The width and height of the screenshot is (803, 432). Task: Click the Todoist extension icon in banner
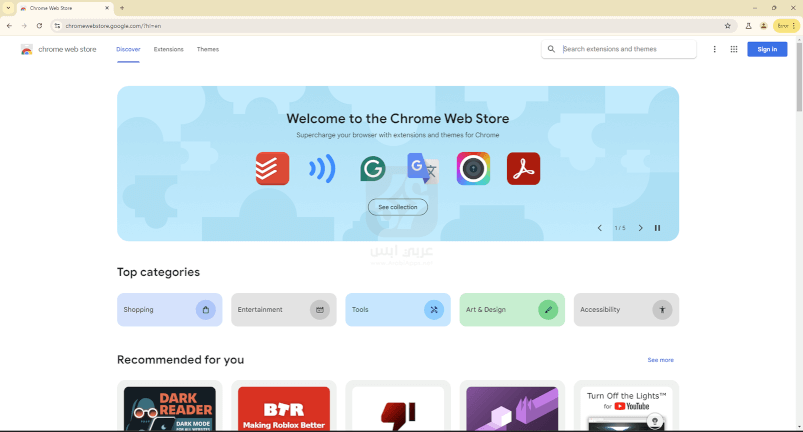[x=272, y=168]
